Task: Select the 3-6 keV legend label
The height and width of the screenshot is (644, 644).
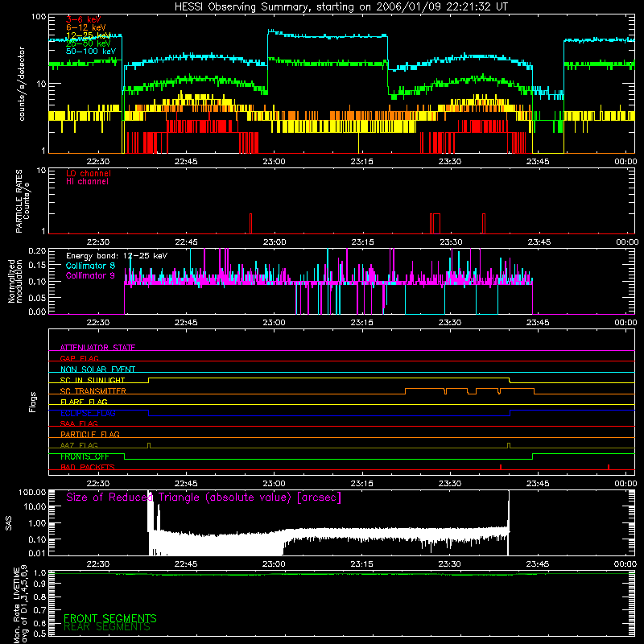Action: pos(84,19)
